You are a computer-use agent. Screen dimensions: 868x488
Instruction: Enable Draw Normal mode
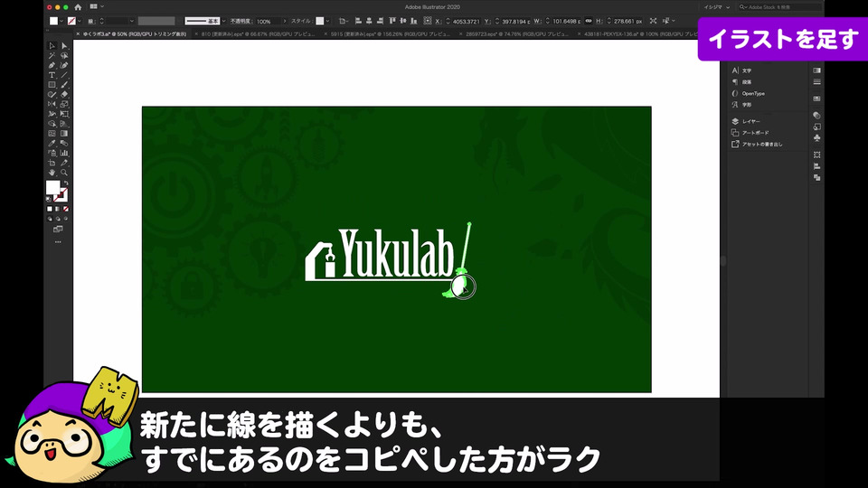50,219
